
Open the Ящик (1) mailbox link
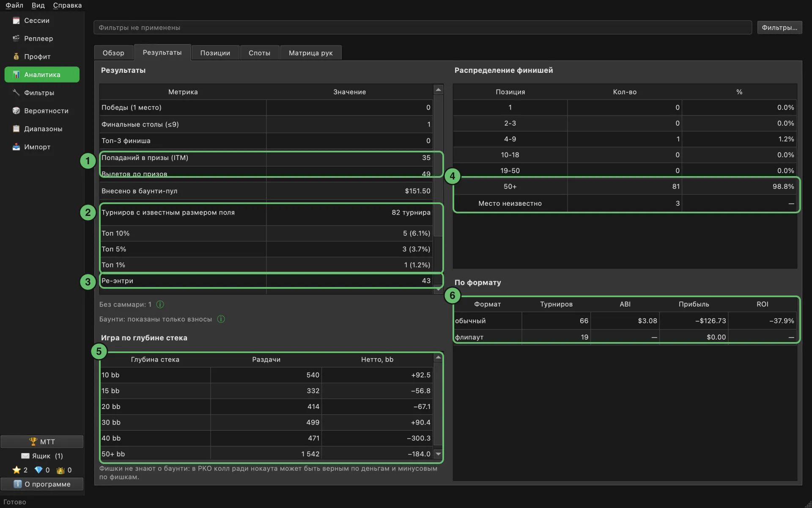(42, 456)
